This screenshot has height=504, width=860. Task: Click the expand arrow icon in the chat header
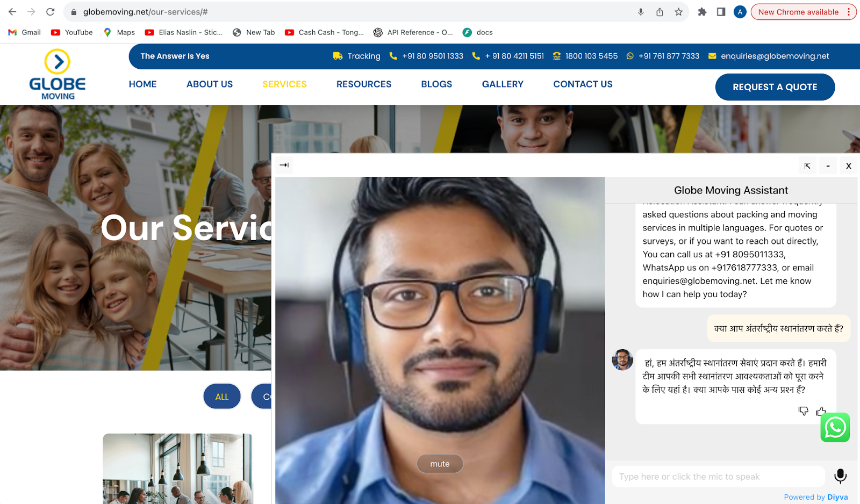click(x=807, y=165)
